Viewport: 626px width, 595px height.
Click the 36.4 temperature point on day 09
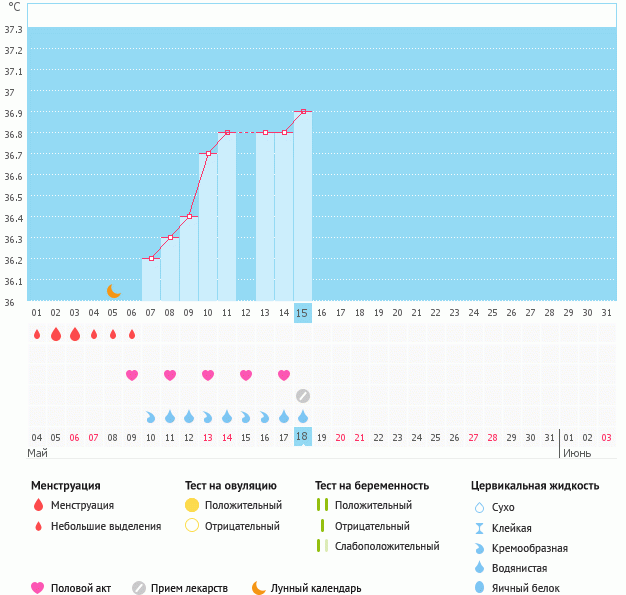pos(189,216)
